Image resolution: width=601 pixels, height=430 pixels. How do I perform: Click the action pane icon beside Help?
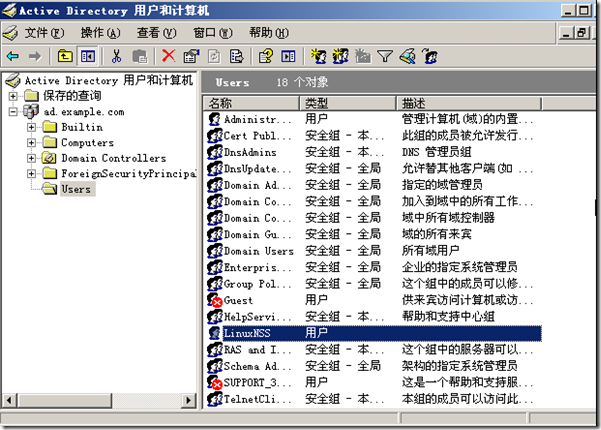288,57
